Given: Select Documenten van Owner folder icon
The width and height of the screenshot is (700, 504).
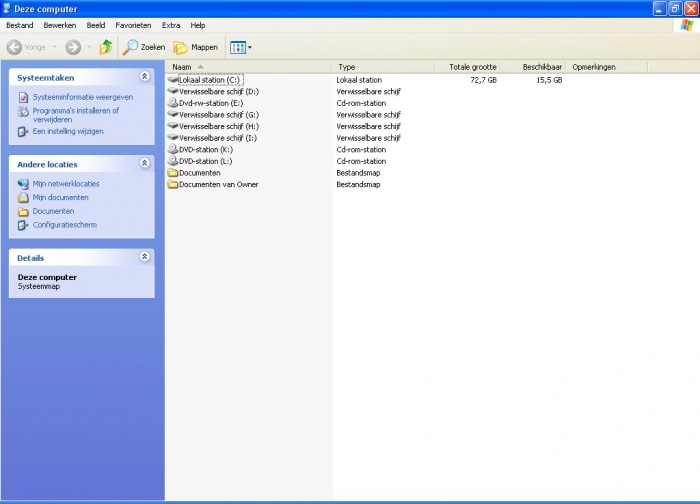Looking at the screenshot, I should (x=173, y=184).
